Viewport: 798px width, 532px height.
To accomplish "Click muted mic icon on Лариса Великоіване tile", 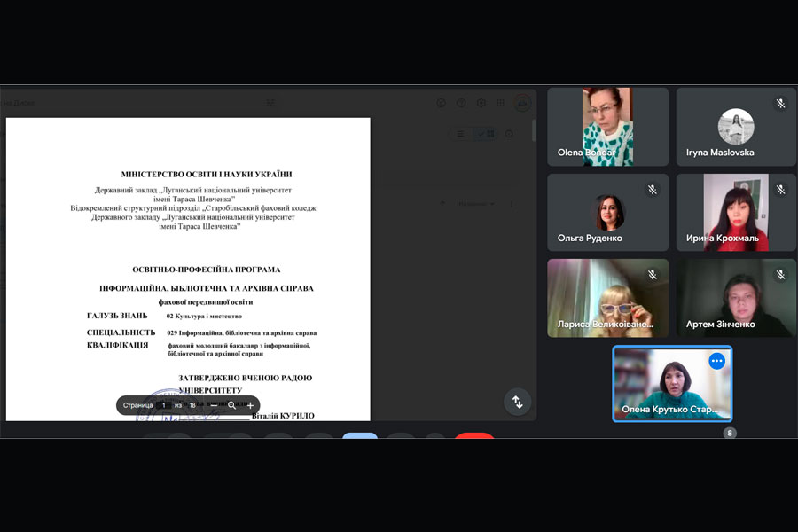I will [653, 275].
